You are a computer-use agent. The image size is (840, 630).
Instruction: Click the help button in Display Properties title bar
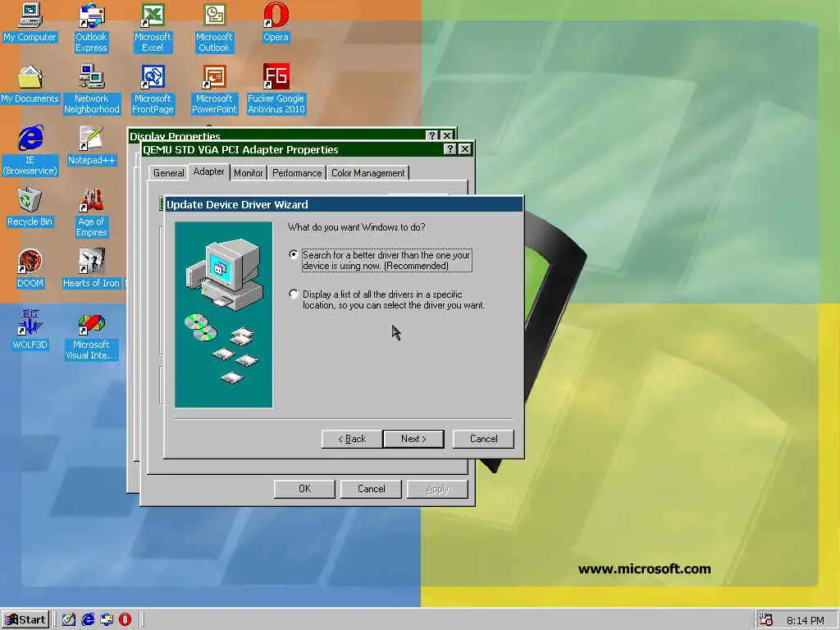431,135
